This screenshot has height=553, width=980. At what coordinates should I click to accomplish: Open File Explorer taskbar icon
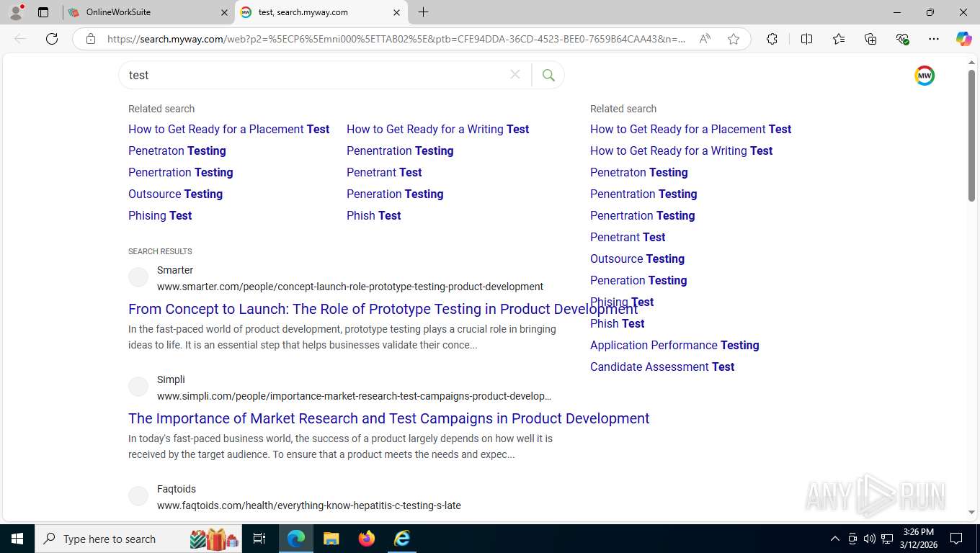tap(331, 539)
